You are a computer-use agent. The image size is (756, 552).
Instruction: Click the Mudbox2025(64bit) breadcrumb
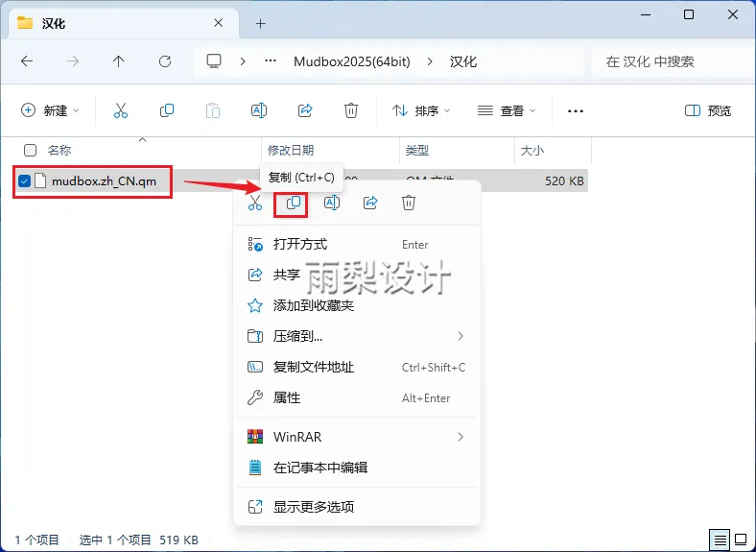click(352, 61)
